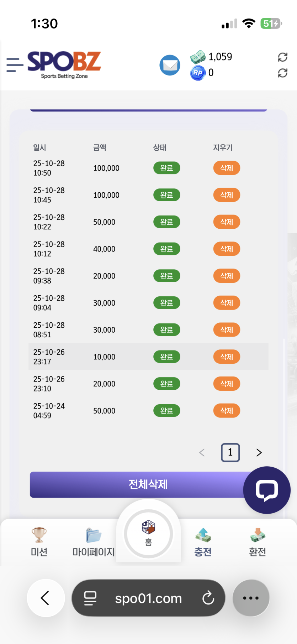Screen dimensions: 297x644
Task: Open the live chat bubble
Action: (267, 490)
